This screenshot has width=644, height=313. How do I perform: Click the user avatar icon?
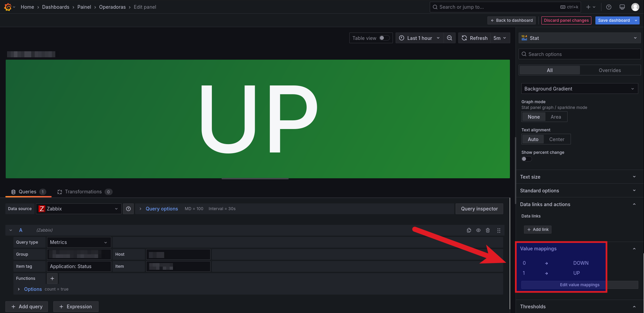635,7
